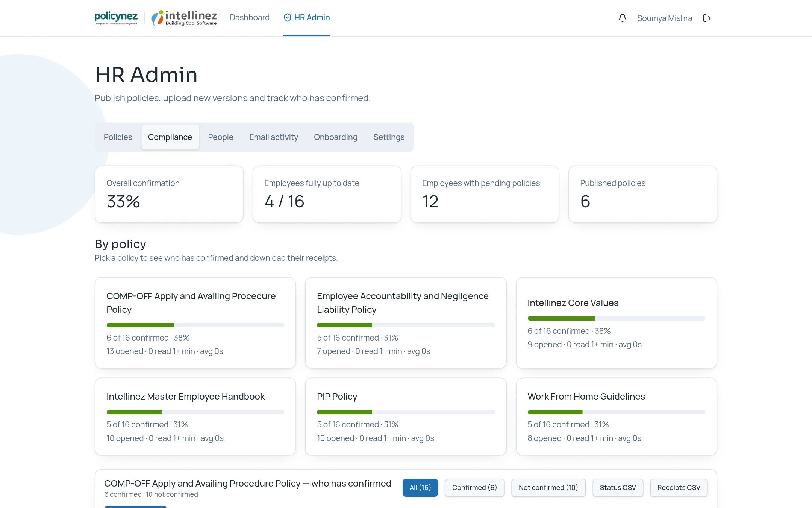The height and width of the screenshot is (508, 812).
Task: Select the Employee Accountability and Negligence Liability Policy card
Action: tap(406, 323)
